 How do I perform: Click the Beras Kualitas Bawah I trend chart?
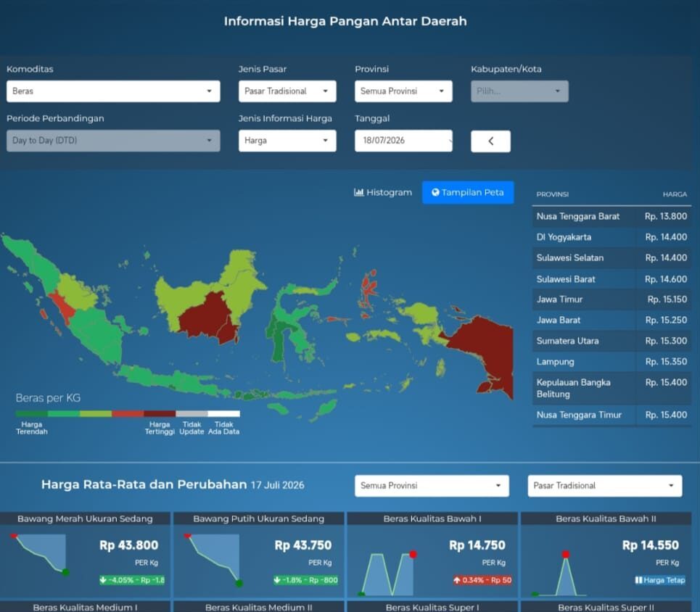click(387, 574)
